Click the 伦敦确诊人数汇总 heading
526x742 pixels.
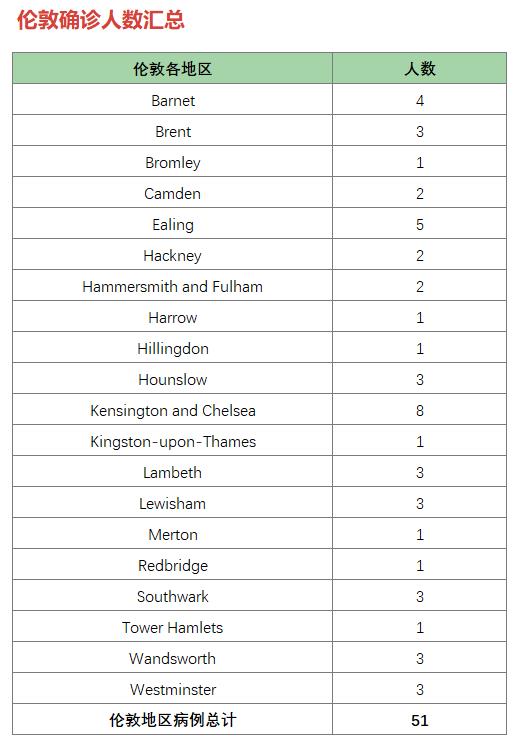pos(101,20)
